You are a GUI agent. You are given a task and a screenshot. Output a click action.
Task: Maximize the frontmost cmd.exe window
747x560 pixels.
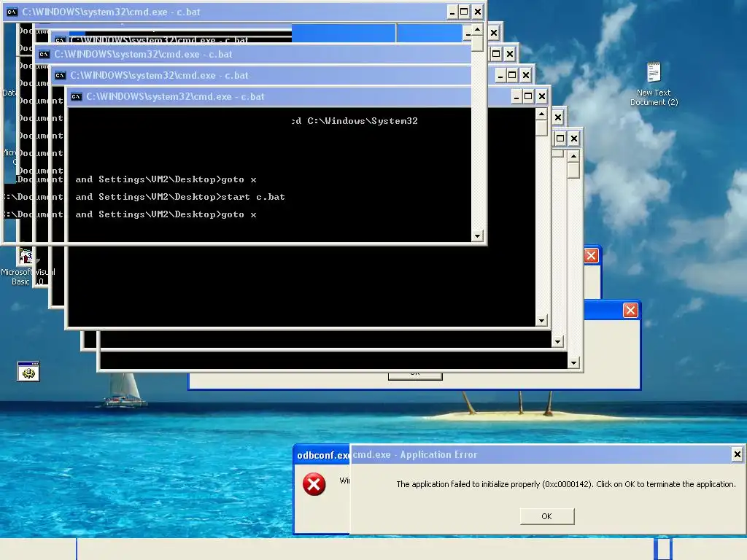click(x=464, y=12)
